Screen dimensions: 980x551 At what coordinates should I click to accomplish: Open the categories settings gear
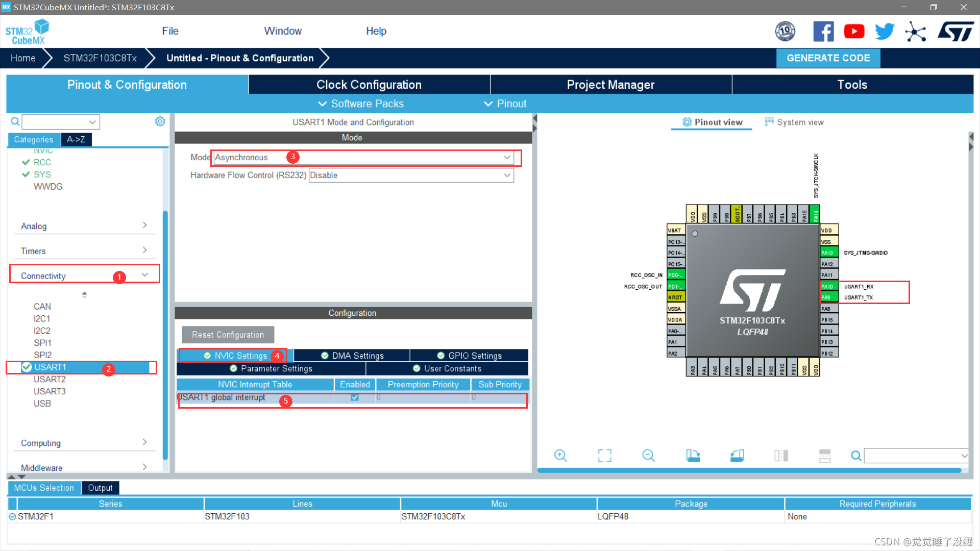click(x=160, y=121)
